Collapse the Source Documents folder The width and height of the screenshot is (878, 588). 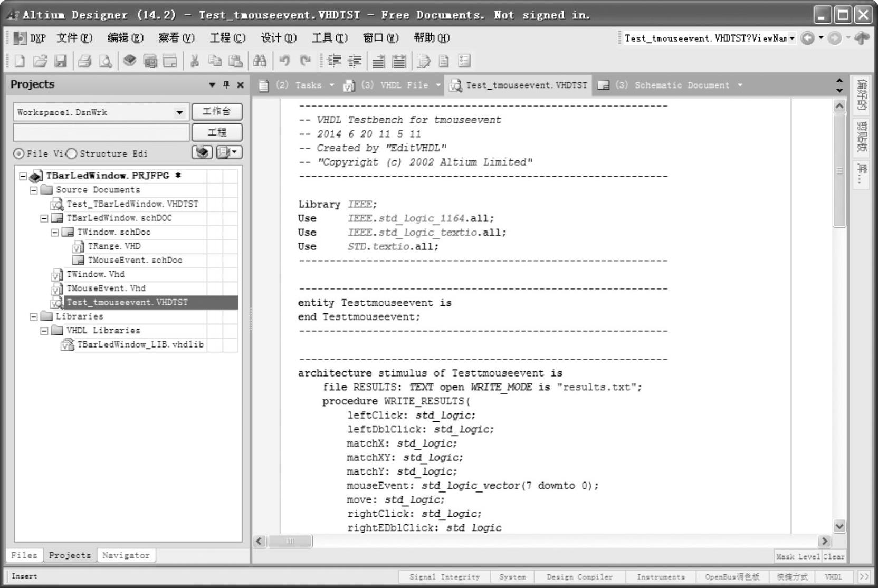(x=33, y=190)
